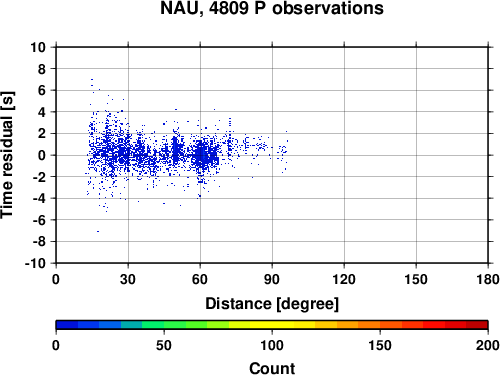The height and width of the screenshot is (375, 500).
Task: Click the x-axis tick label 180
Action: click(x=488, y=279)
